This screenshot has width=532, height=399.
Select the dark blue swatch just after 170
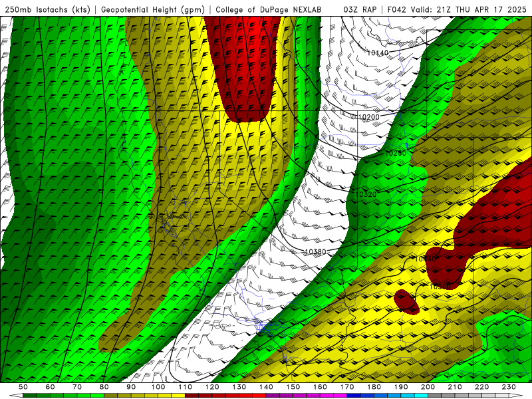(x=354, y=396)
